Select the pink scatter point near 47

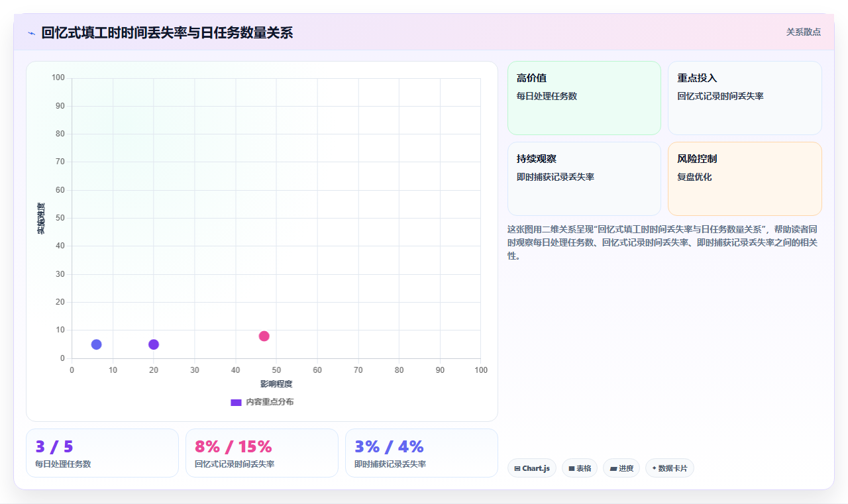[264, 336]
